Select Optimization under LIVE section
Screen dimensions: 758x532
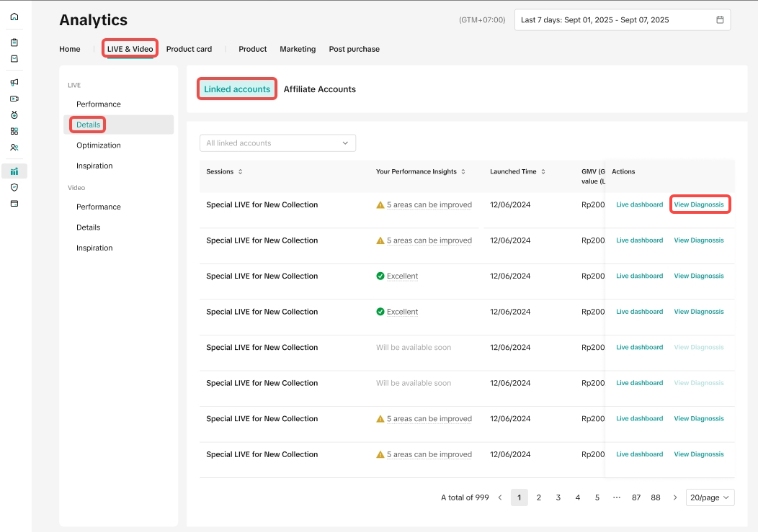[x=99, y=145]
